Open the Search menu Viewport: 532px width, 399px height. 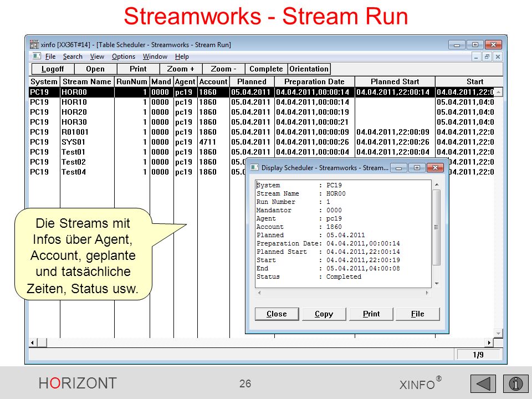point(73,57)
